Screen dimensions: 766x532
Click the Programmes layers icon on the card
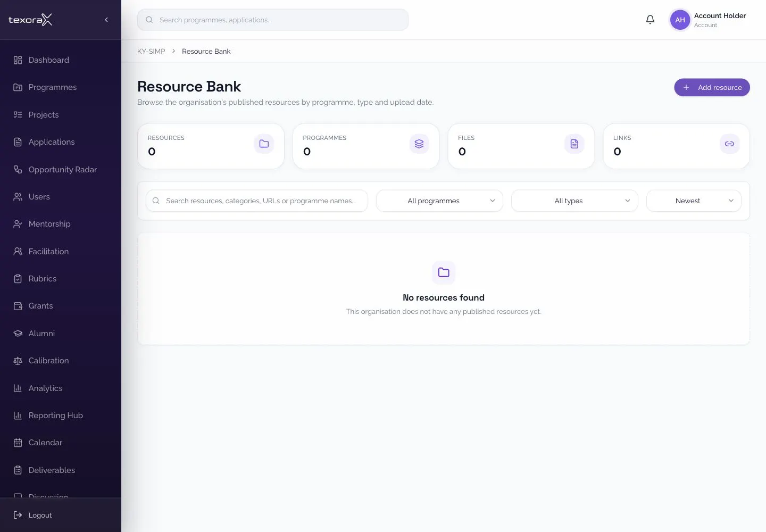[x=419, y=144]
